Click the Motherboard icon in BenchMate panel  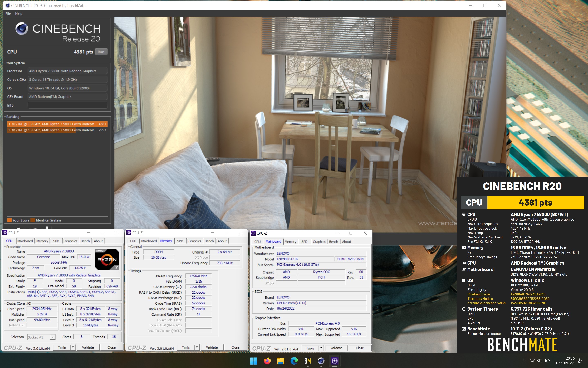coord(464,269)
